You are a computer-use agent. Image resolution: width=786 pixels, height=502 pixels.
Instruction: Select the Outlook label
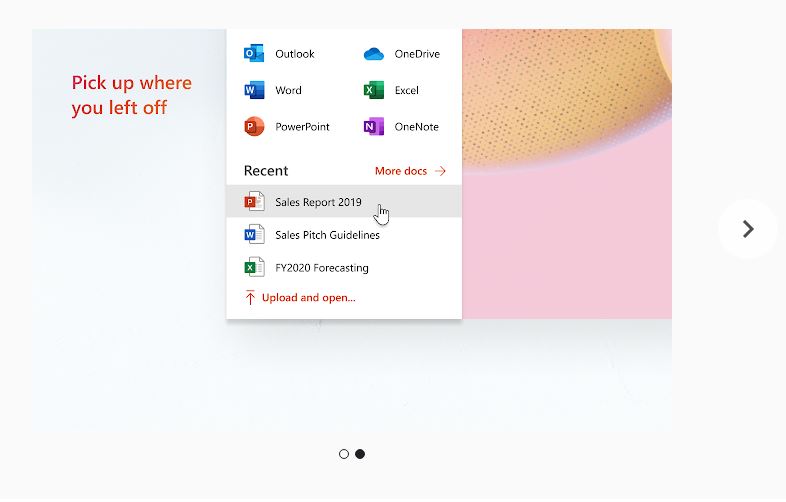tap(295, 54)
